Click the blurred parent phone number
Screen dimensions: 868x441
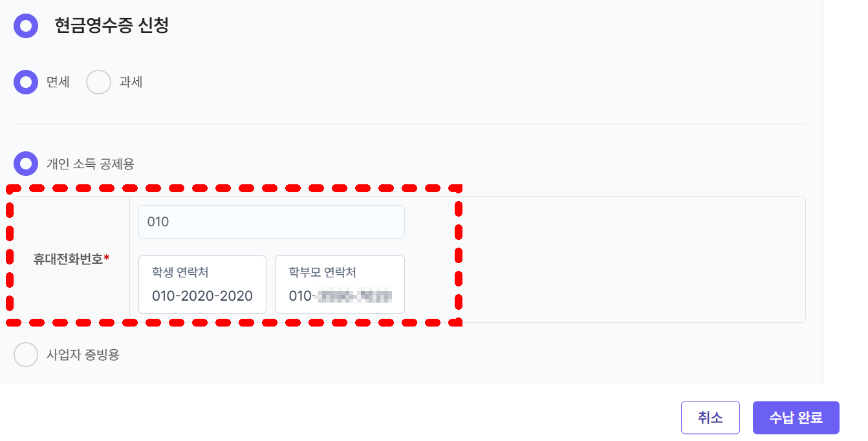(x=340, y=296)
